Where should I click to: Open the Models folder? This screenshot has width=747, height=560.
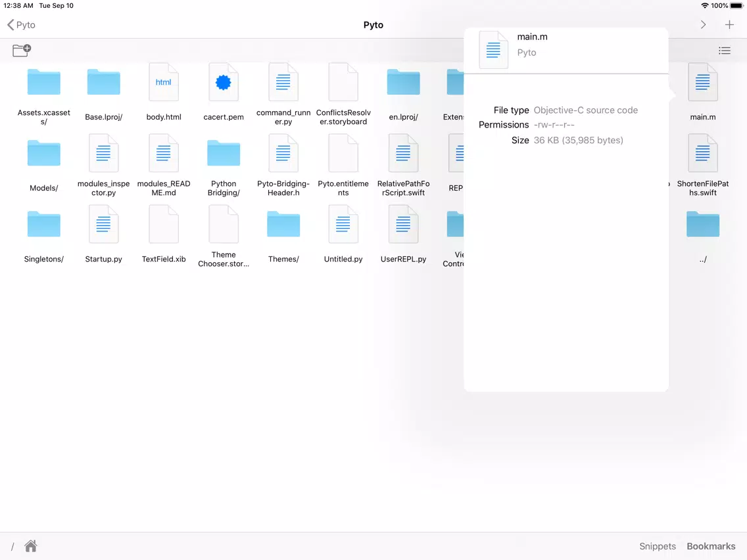44,153
